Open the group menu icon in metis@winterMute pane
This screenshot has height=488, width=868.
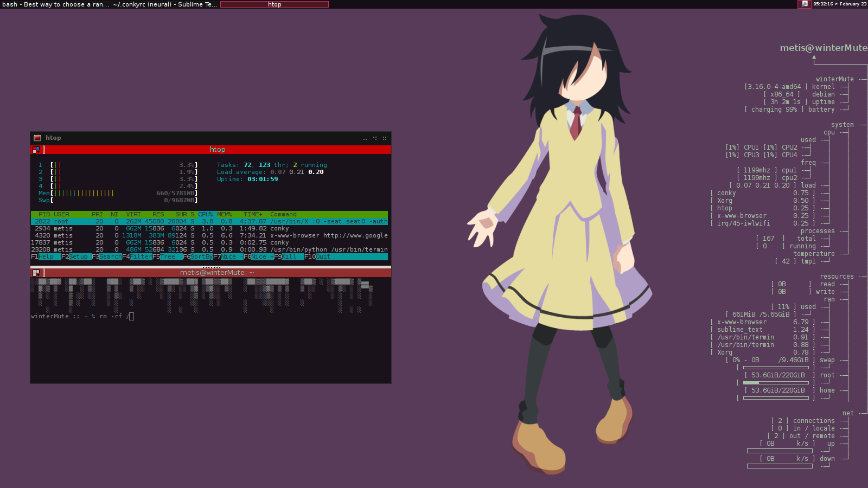pos(36,273)
